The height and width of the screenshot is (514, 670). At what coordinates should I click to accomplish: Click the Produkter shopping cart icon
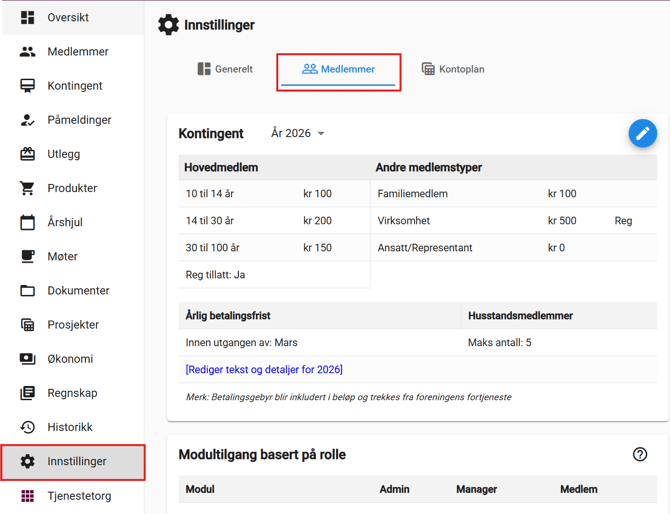[27, 188]
